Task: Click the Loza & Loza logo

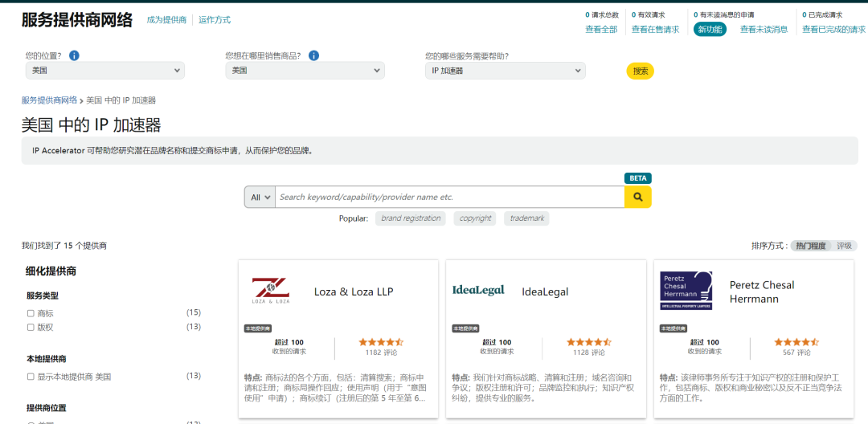Action: 271,291
